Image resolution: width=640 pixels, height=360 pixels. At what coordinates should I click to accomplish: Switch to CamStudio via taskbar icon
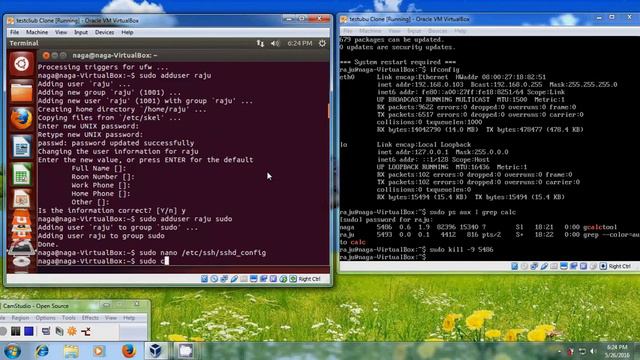(x=186, y=351)
